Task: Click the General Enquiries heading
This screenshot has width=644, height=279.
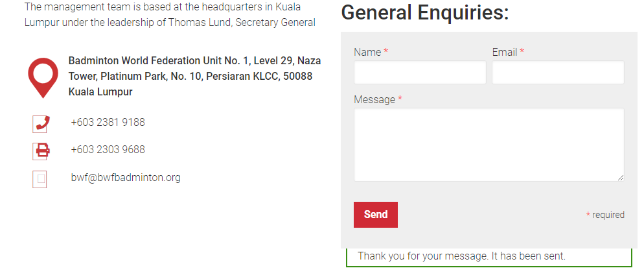Action: coord(424,12)
